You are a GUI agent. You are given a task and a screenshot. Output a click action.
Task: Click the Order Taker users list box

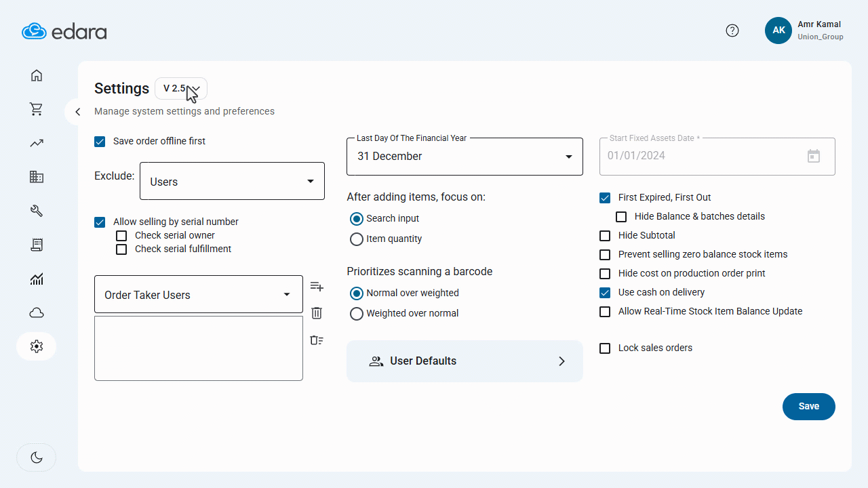pos(199,348)
